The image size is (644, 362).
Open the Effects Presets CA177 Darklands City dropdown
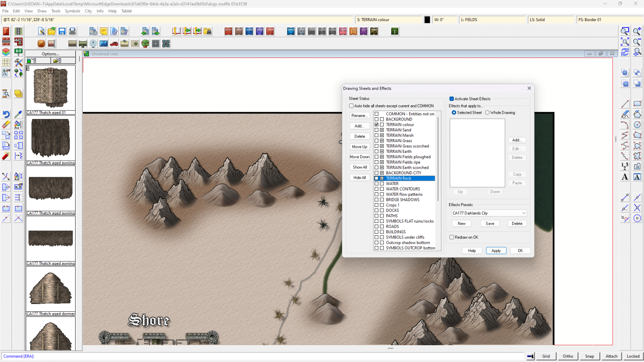click(x=489, y=213)
